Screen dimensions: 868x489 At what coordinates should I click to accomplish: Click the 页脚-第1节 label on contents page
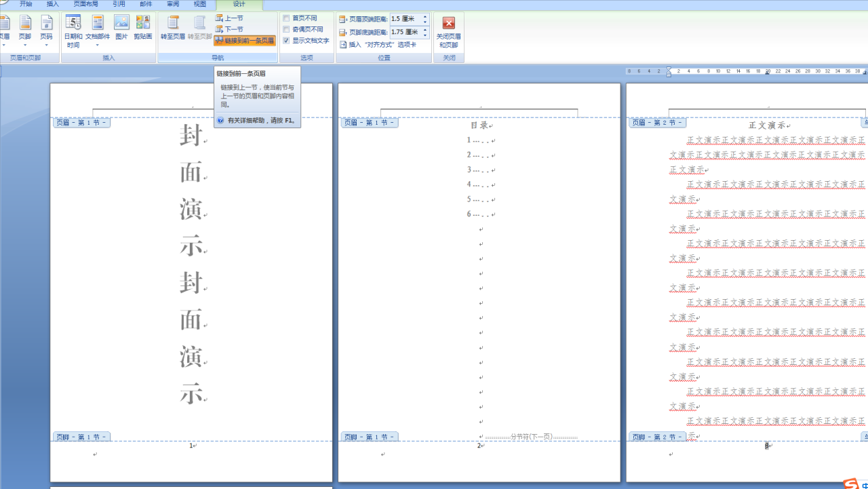pos(370,437)
